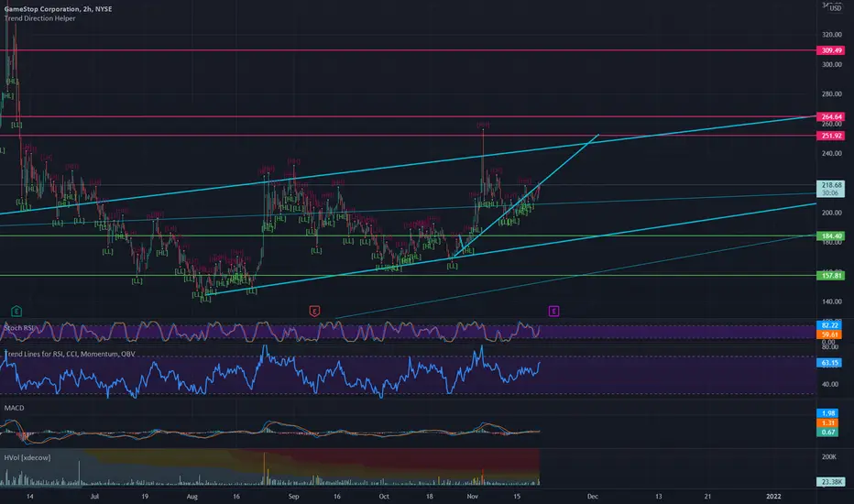This screenshot has width=854, height=504.
Task: Click the green earnings E marker
Action: pos(16,312)
